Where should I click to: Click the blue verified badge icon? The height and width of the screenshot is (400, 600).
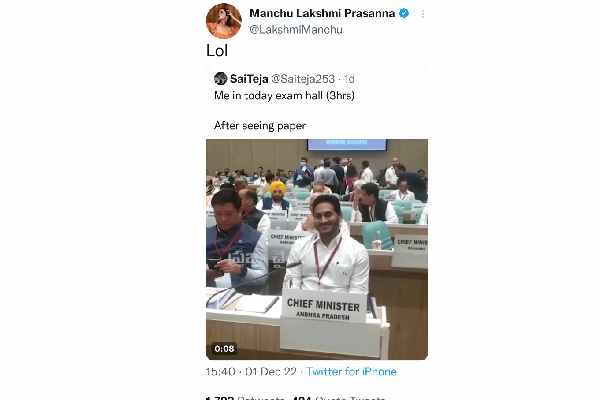(x=404, y=13)
